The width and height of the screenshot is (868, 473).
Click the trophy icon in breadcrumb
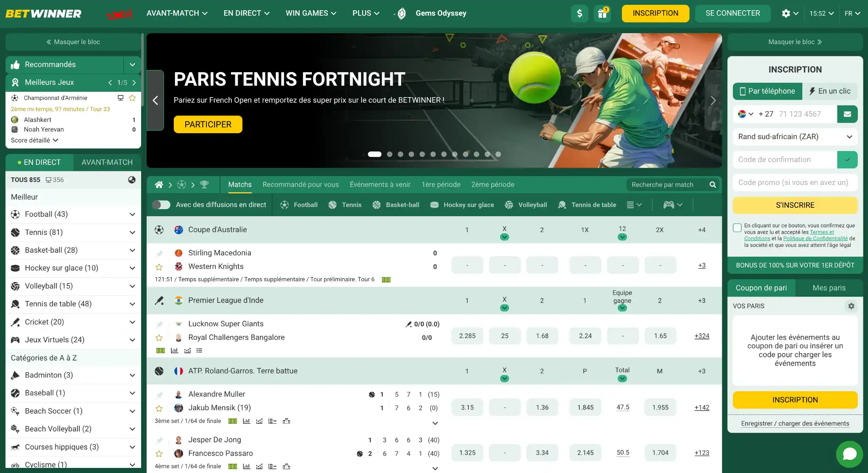tap(204, 185)
